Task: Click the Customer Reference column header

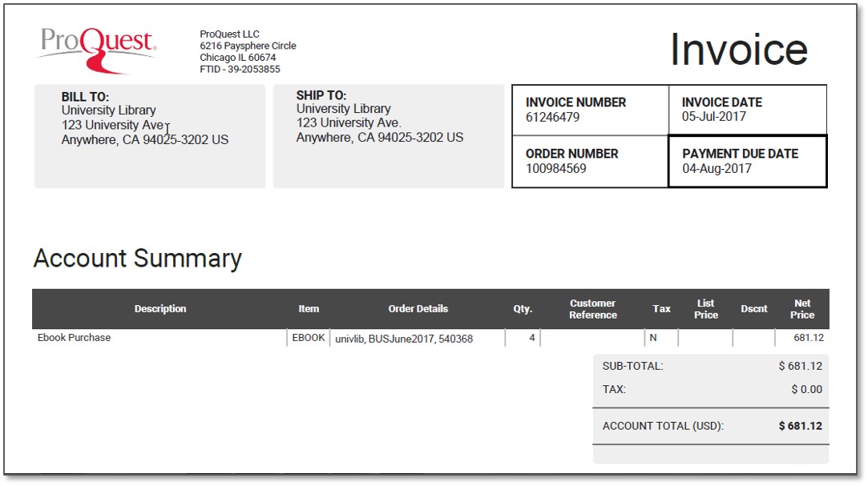Action: [x=593, y=309]
